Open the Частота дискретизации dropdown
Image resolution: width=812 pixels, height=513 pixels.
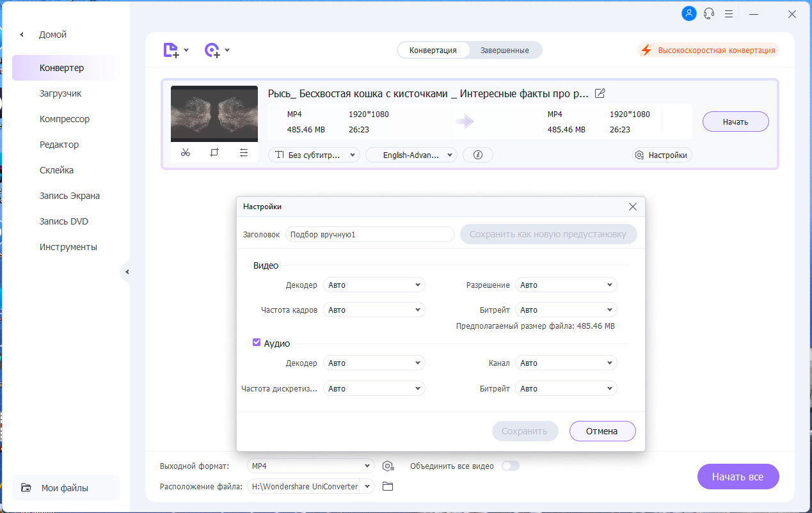[374, 388]
